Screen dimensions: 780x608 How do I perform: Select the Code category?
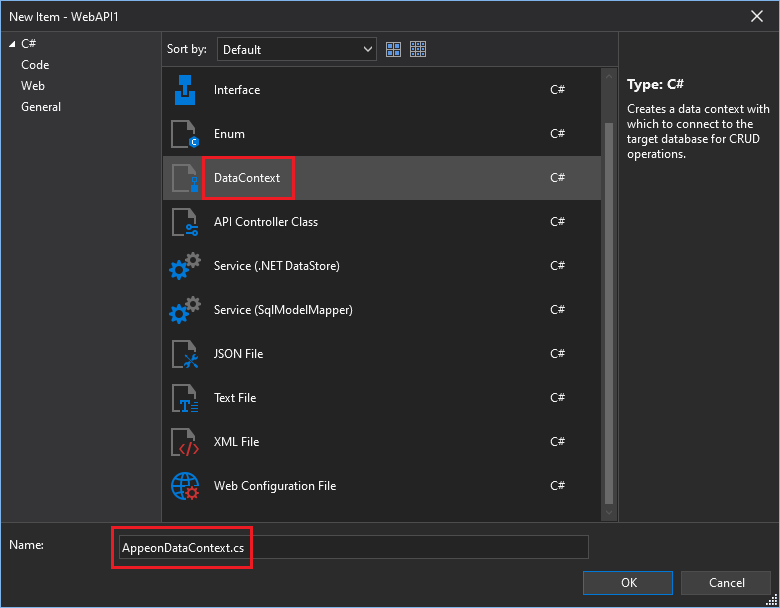(x=35, y=65)
